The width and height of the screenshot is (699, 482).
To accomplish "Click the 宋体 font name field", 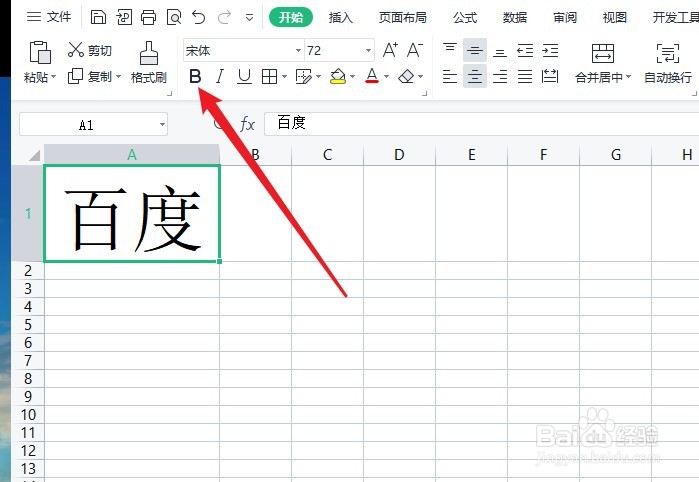I will click(239, 50).
